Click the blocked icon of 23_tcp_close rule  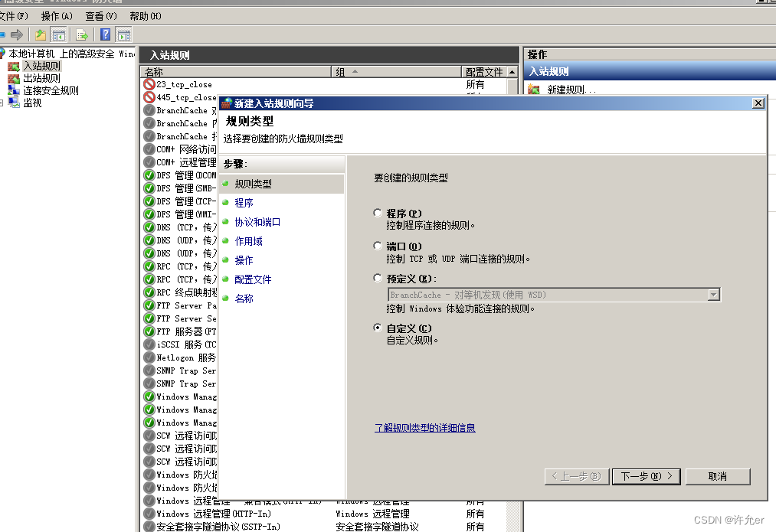click(149, 84)
